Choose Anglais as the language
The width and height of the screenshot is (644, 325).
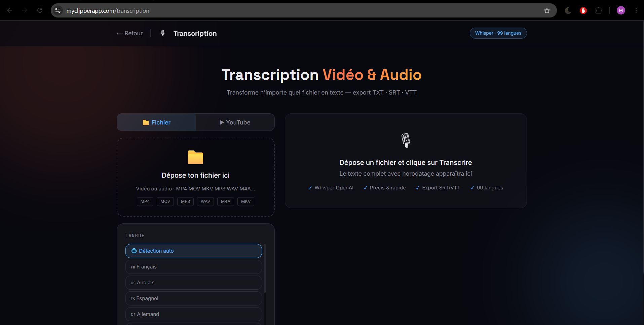click(x=194, y=283)
